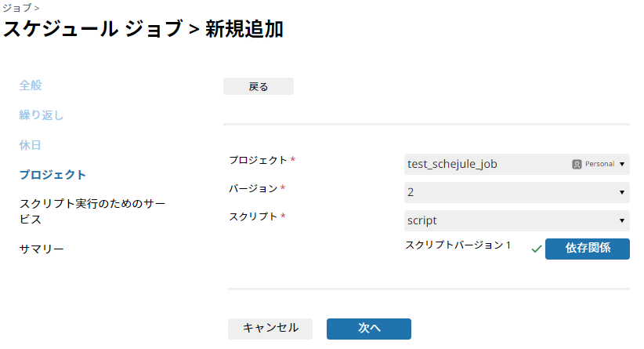Open the バージョン dropdown showing 2

(x=516, y=192)
